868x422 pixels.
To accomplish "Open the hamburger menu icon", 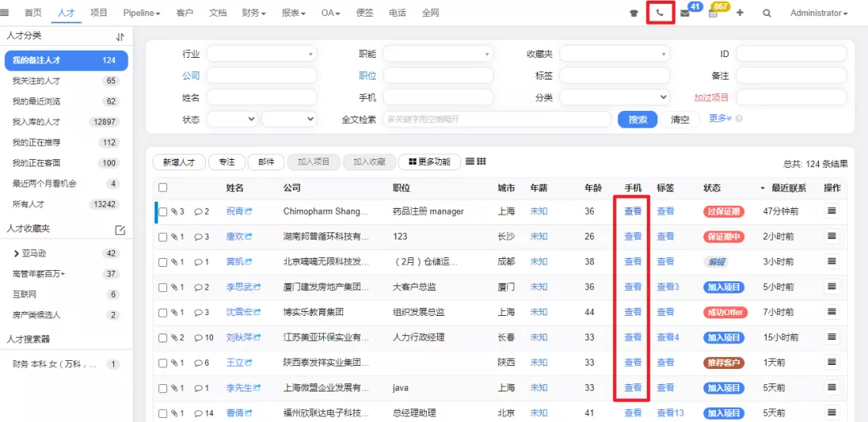I will point(5,13).
